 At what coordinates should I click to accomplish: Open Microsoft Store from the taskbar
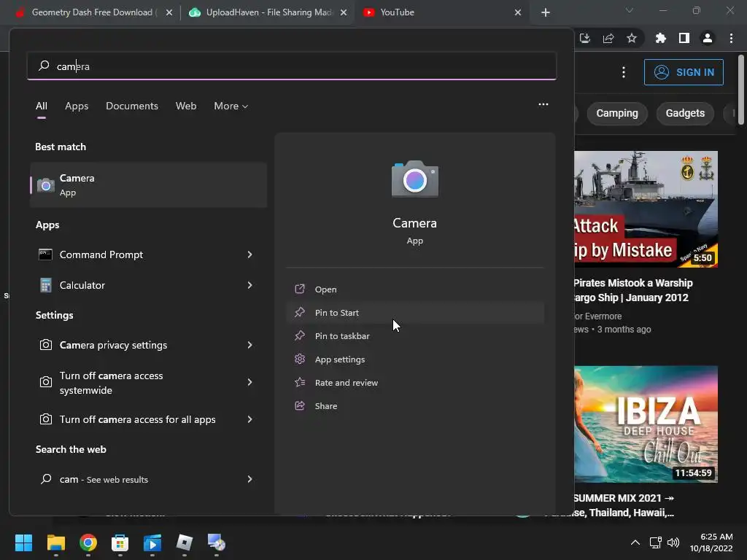[120, 542]
